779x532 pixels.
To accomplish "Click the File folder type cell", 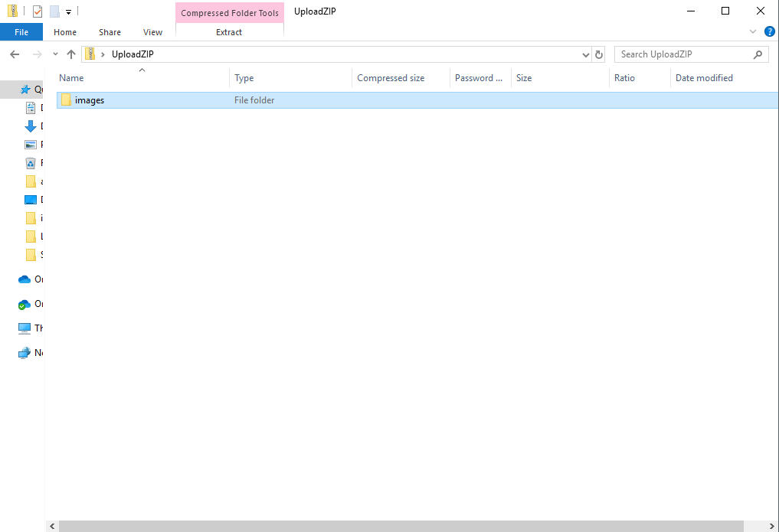I will point(254,100).
